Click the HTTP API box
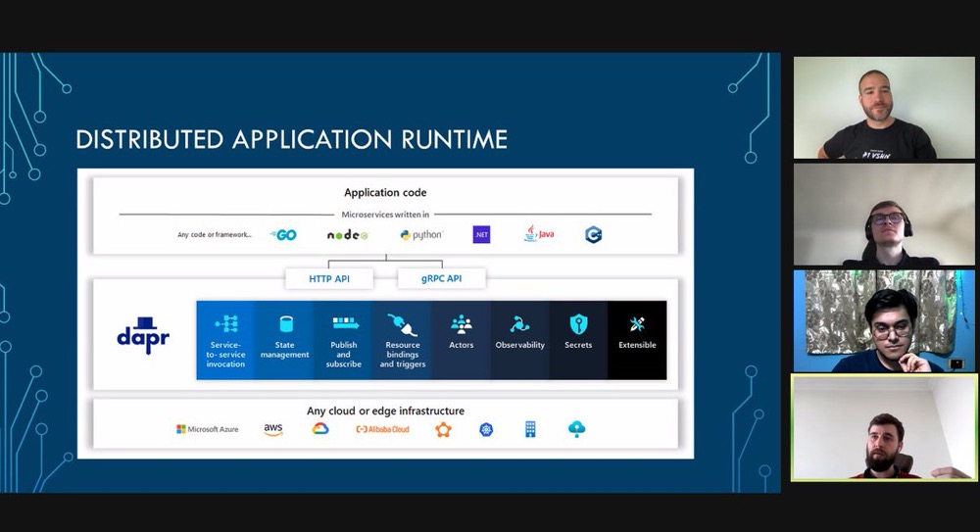980x532 pixels. click(x=329, y=279)
